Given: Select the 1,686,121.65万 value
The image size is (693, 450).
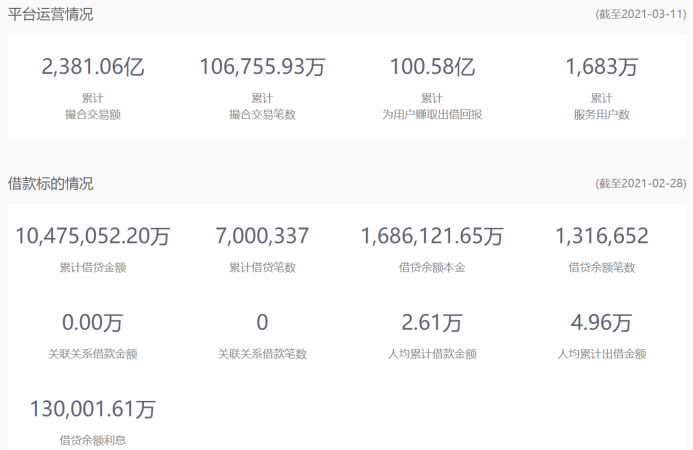Looking at the screenshot, I should 432,236.
